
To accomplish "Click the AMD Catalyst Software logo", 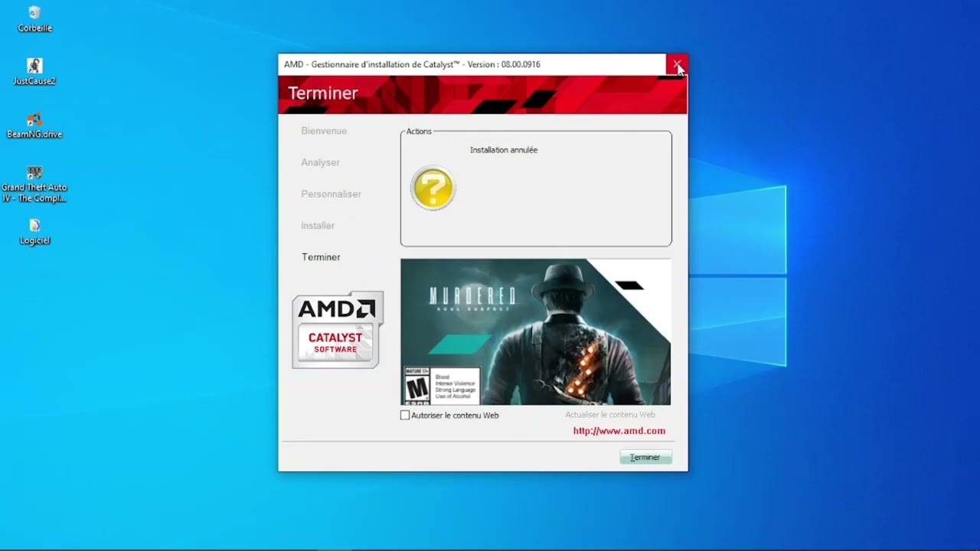I will (338, 330).
